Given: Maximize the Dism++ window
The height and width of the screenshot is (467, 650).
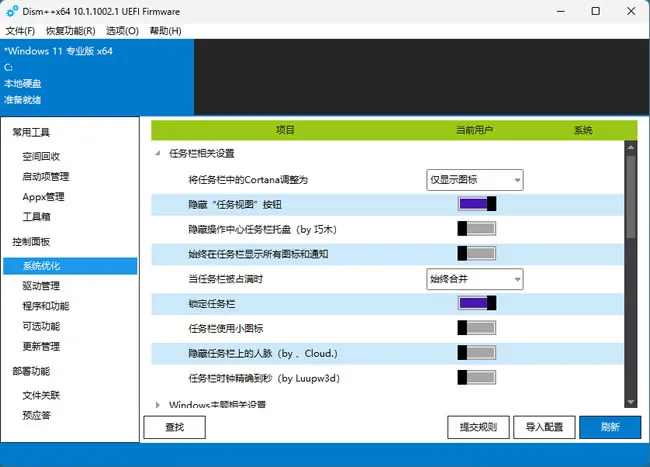Looking at the screenshot, I should click(595, 11).
